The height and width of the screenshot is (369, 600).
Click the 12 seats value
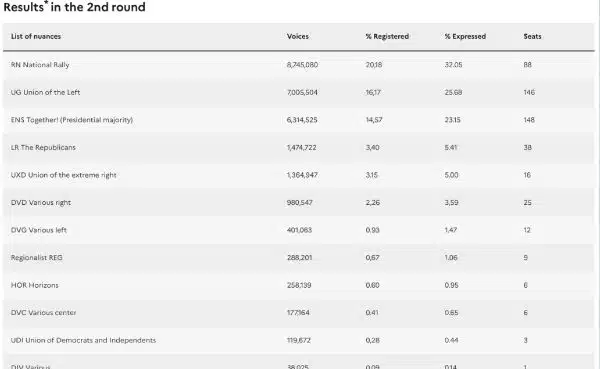[x=527, y=230]
